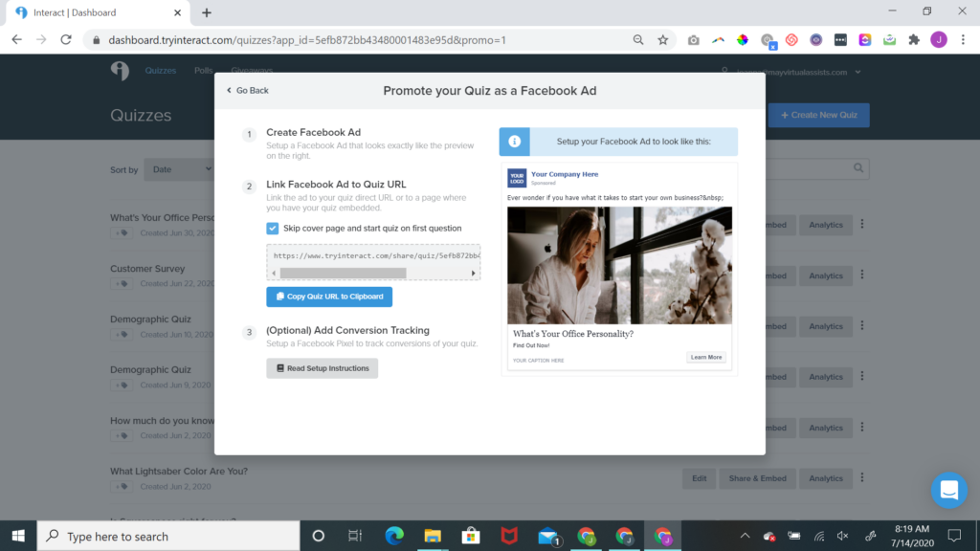Open Chrome profile avatar J

(939, 40)
